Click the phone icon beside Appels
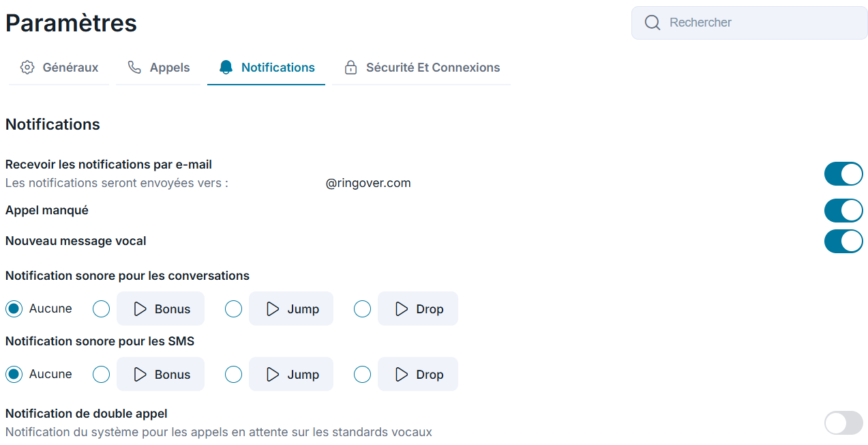 [134, 68]
